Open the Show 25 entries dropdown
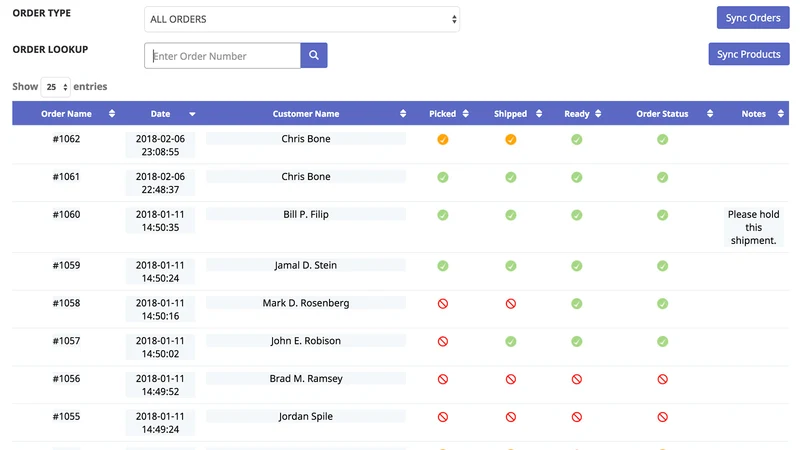The height and width of the screenshot is (450, 800). pos(56,87)
